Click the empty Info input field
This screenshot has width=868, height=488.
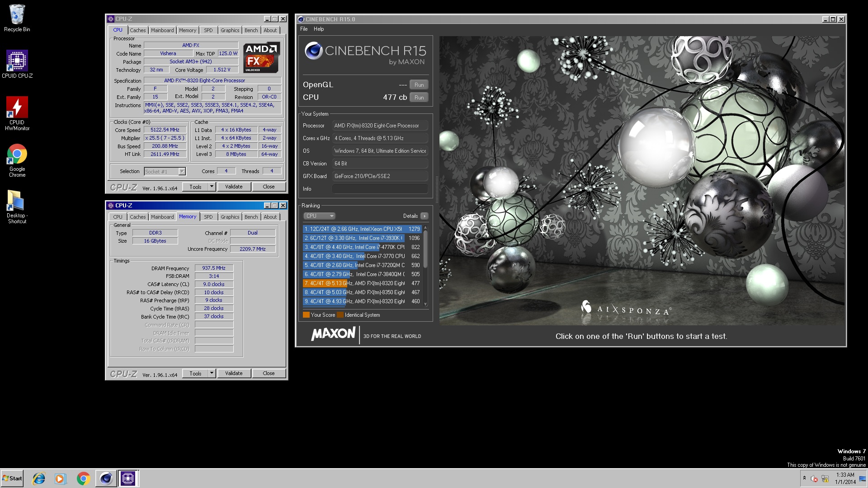tap(380, 189)
